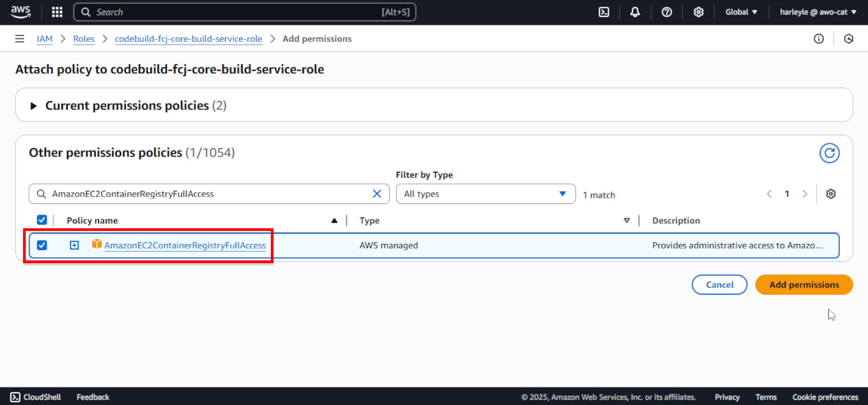
Task: Open the settings gear in top bar
Action: click(698, 12)
